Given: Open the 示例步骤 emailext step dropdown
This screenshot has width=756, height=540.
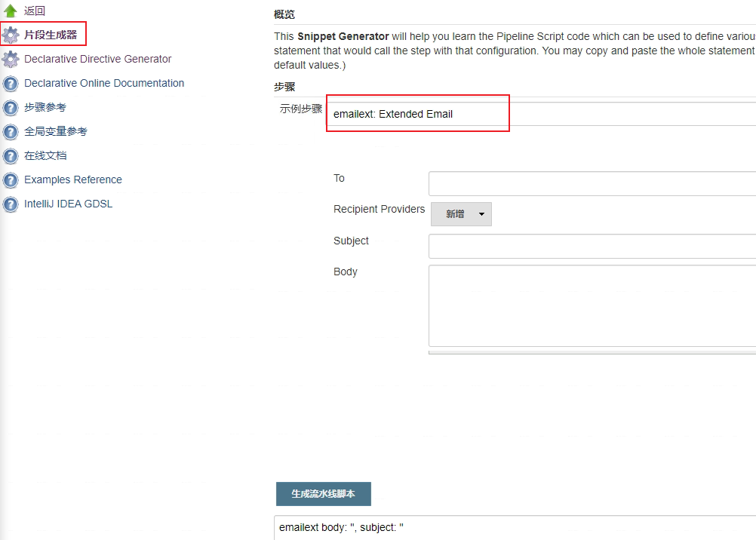Looking at the screenshot, I should tap(542, 114).
